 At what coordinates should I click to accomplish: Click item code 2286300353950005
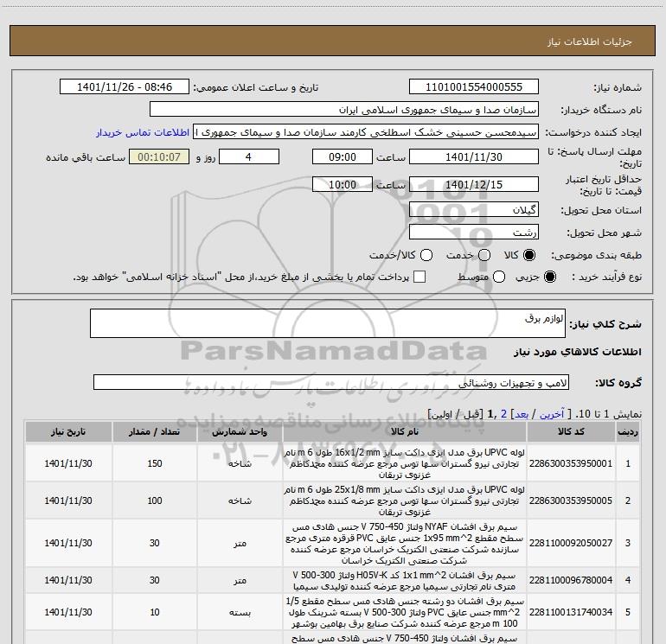pyautogui.click(x=571, y=501)
